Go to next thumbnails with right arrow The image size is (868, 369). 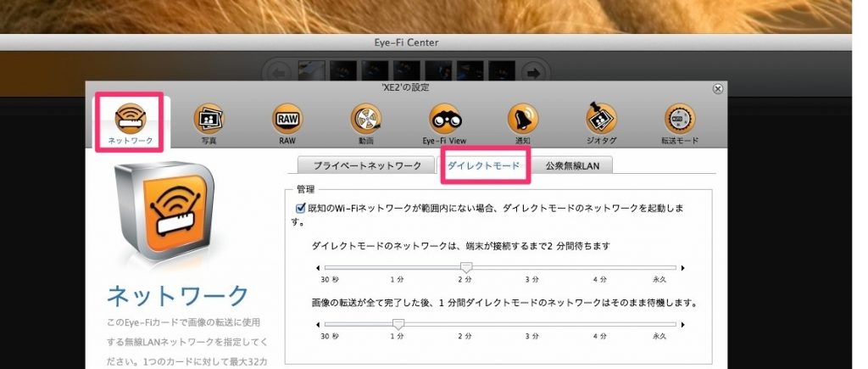click(534, 73)
